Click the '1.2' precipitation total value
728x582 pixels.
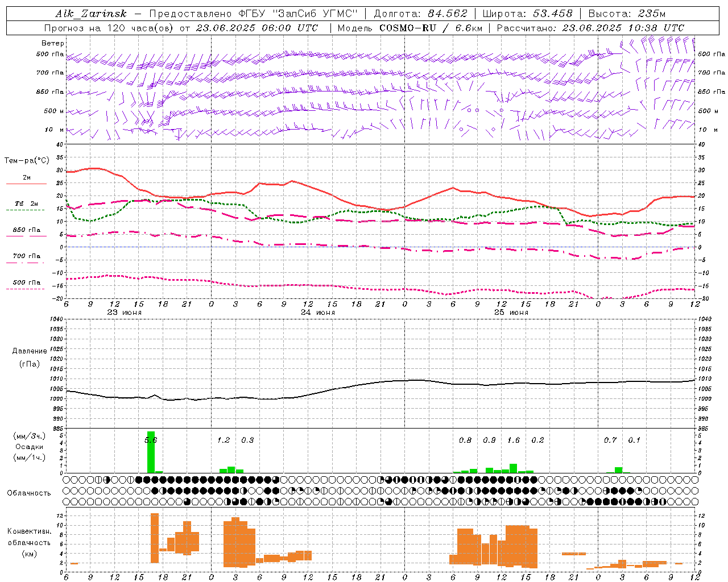(224, 440)
